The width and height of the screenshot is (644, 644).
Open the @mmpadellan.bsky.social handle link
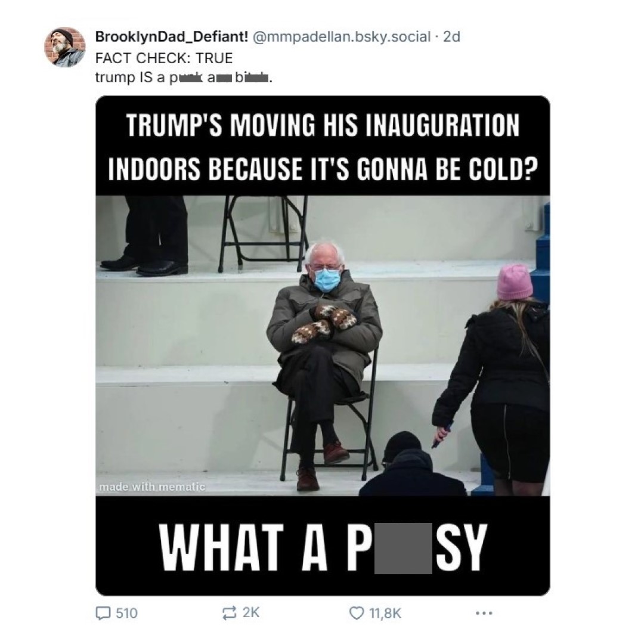tap(341, 36)
